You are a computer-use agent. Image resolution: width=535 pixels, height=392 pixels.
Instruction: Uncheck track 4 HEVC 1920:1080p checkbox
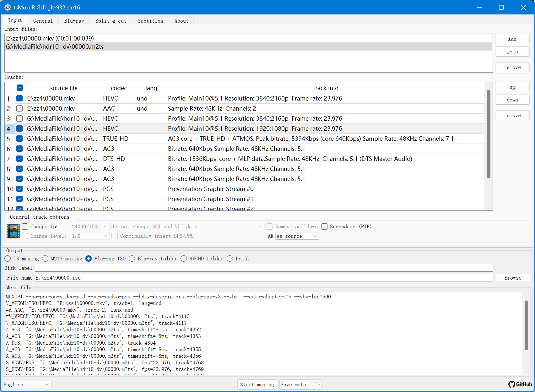(x=19, y=128)
